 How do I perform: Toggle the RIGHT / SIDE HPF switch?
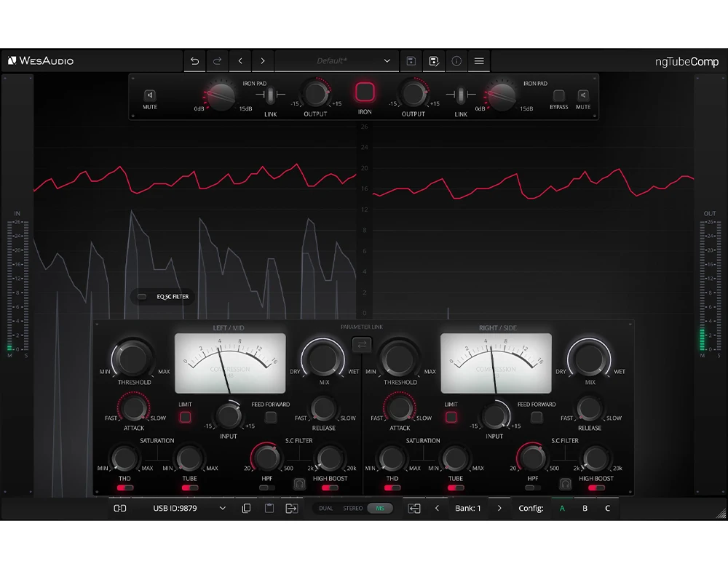click(533, 488)
